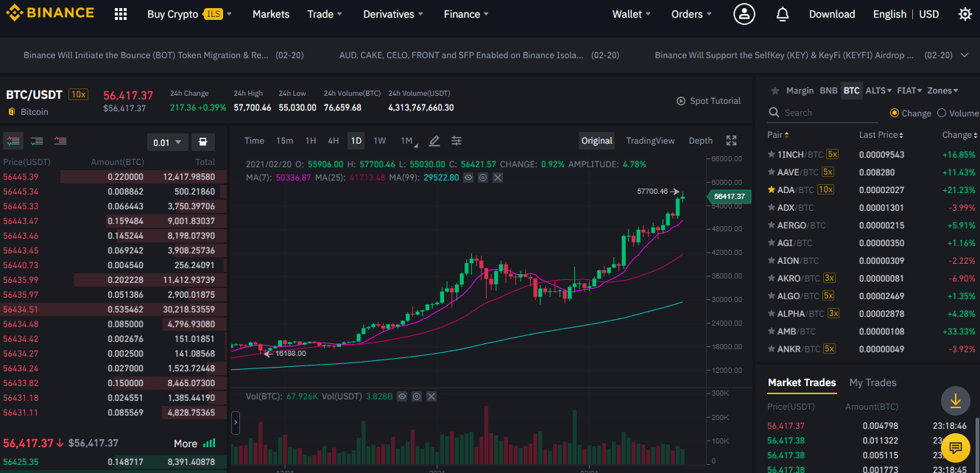This screenshot has height=473, width=980.
Task: Show sell orders only order book view
Action: pos(60,141)
